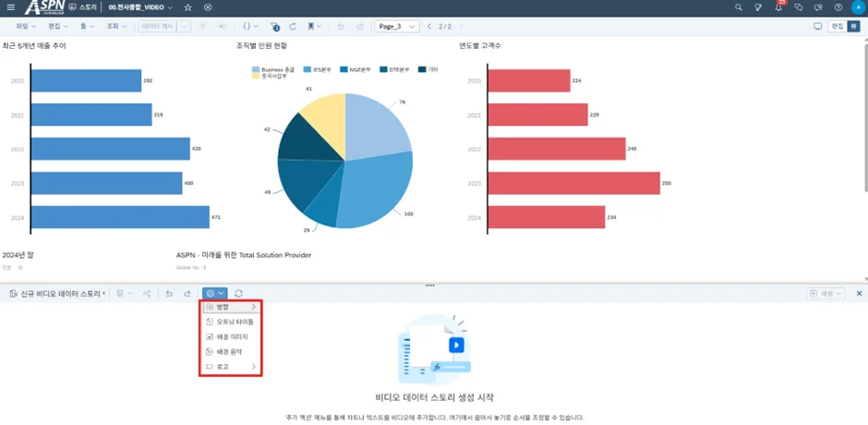The height and width of the screenshot is (425, 868).
Task: Click the search magnifier icon
Action: pyautogui.click(x=738, y=7)
